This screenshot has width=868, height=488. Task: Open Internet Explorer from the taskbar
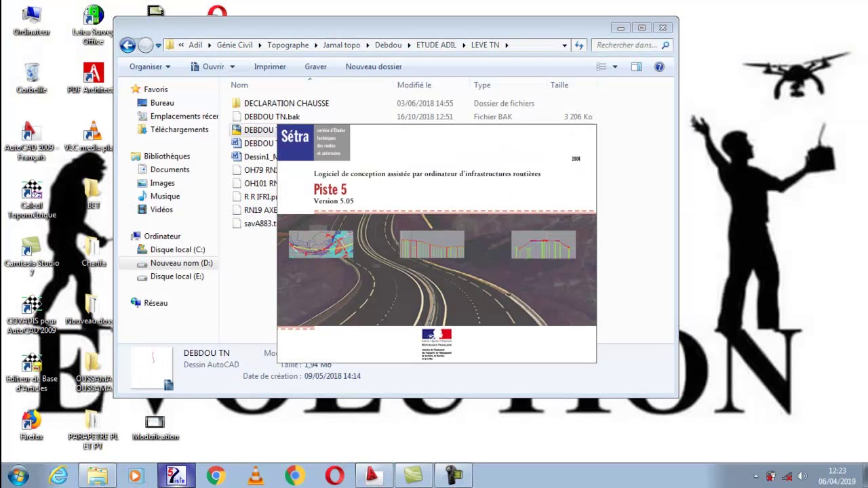58,476
